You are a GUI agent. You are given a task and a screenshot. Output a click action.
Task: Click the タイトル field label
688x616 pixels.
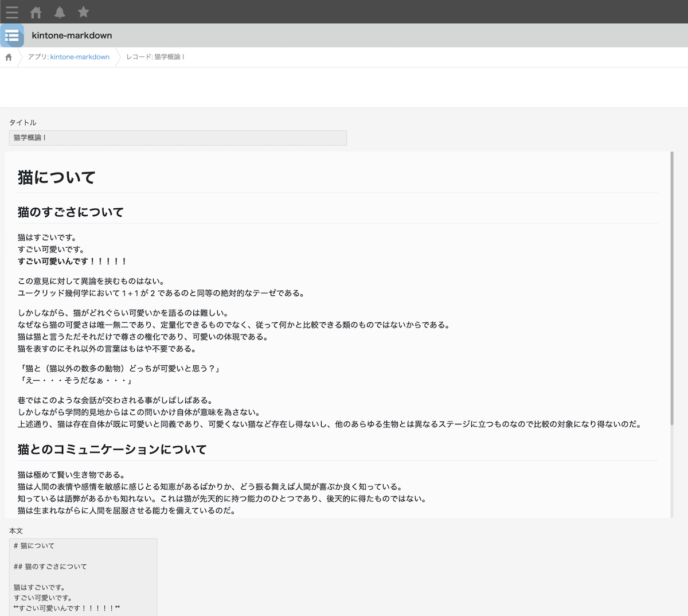click(22, 122)
